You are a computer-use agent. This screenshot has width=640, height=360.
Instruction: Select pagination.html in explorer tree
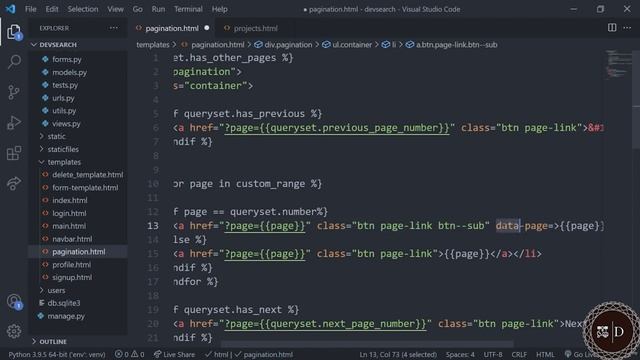(x=78, y=252)
